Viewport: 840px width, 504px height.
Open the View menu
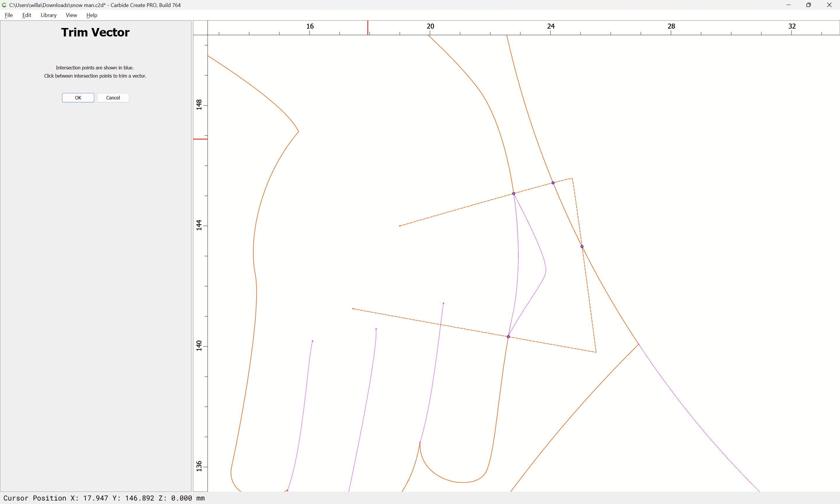pyautogui.click(x=71, y=15)
